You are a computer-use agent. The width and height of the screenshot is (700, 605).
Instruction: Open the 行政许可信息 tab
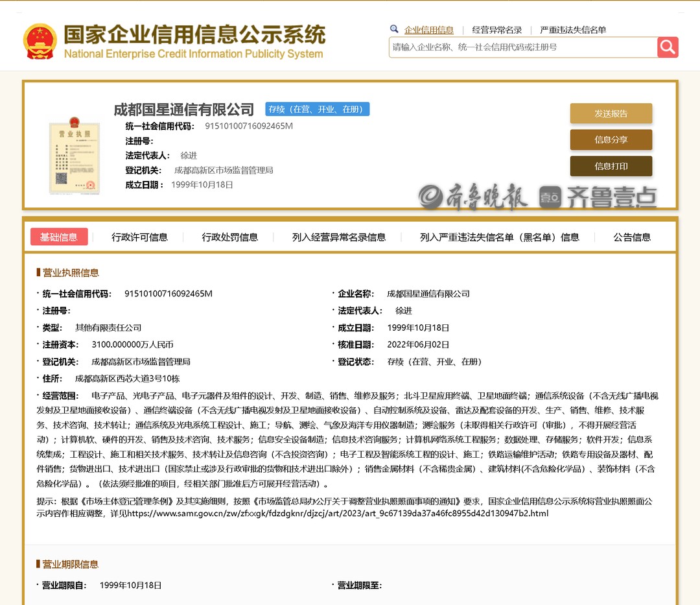click(139, 237)
